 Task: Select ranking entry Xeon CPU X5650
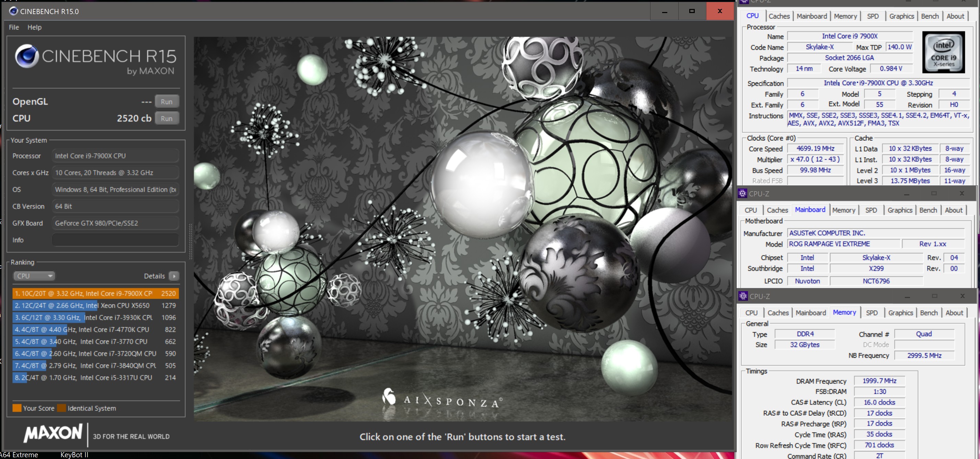tap(95, 305)
